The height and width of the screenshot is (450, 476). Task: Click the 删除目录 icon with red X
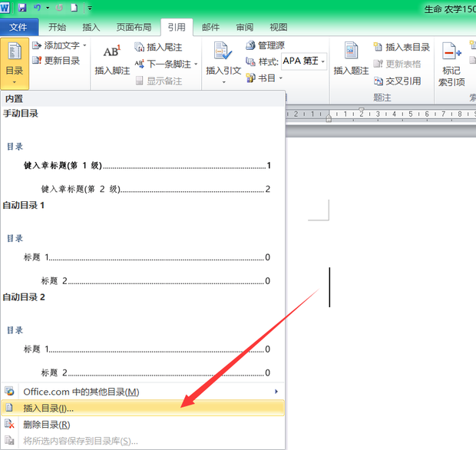9,424
